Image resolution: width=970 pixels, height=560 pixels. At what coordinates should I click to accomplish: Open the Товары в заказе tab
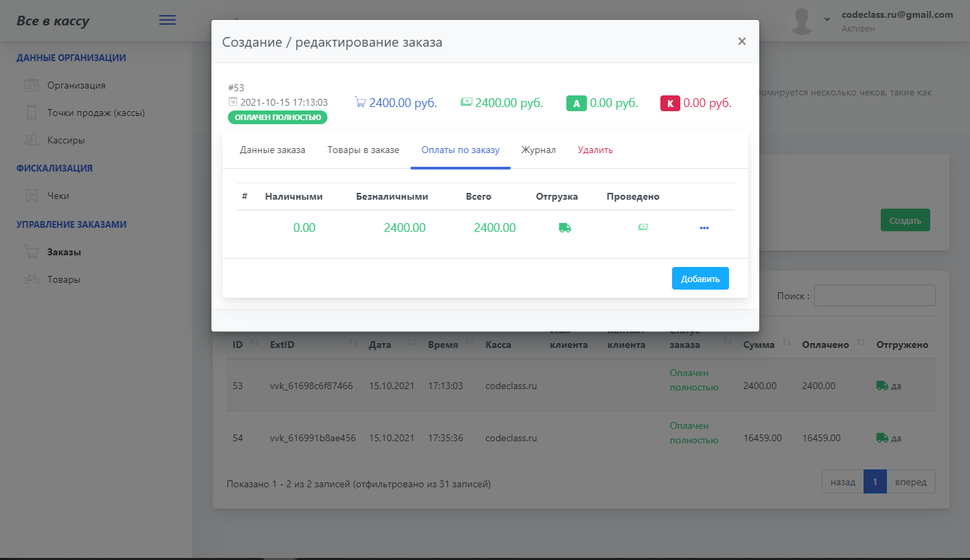363,150
